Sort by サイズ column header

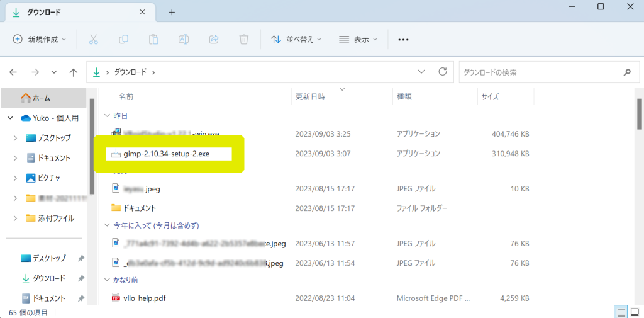[490, 97]
